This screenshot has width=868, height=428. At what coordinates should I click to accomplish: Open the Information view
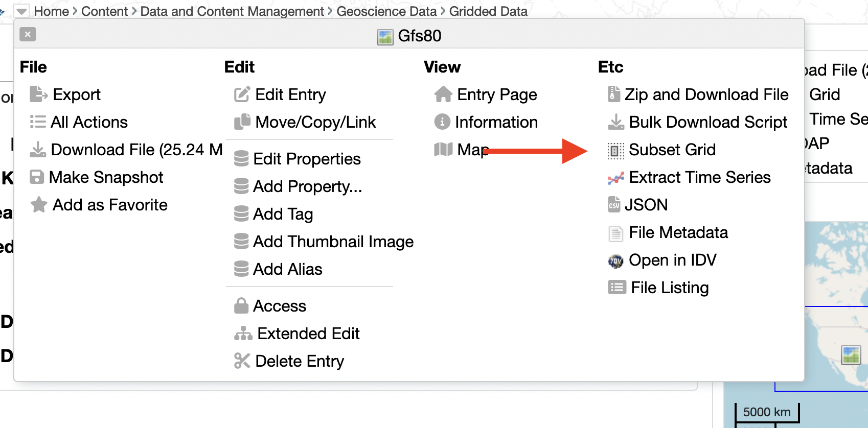496,122
